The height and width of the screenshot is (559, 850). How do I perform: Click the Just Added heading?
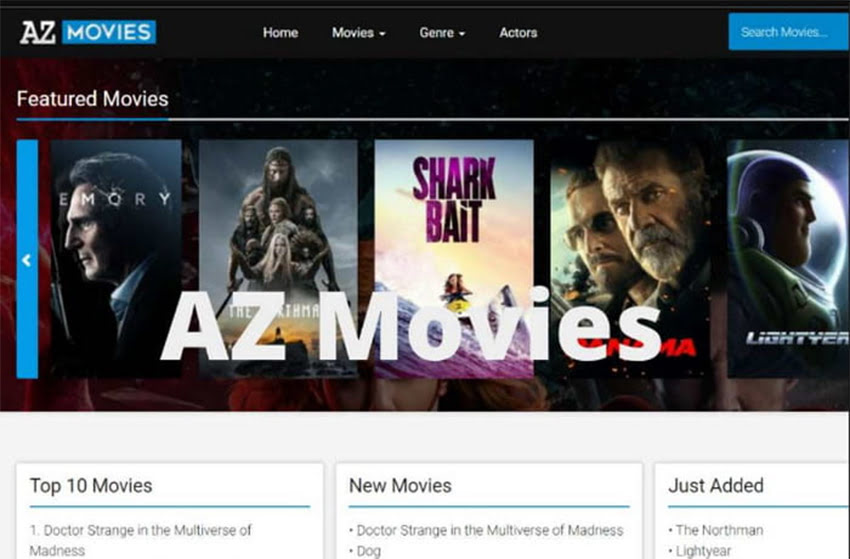pyautogui.click(x=716, y=486)
